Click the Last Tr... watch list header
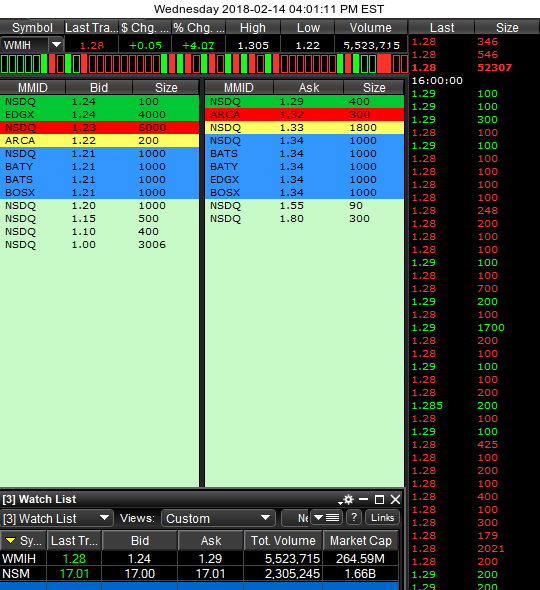The height and width of the screenshot is (590, 540). [x=74, y=541]
